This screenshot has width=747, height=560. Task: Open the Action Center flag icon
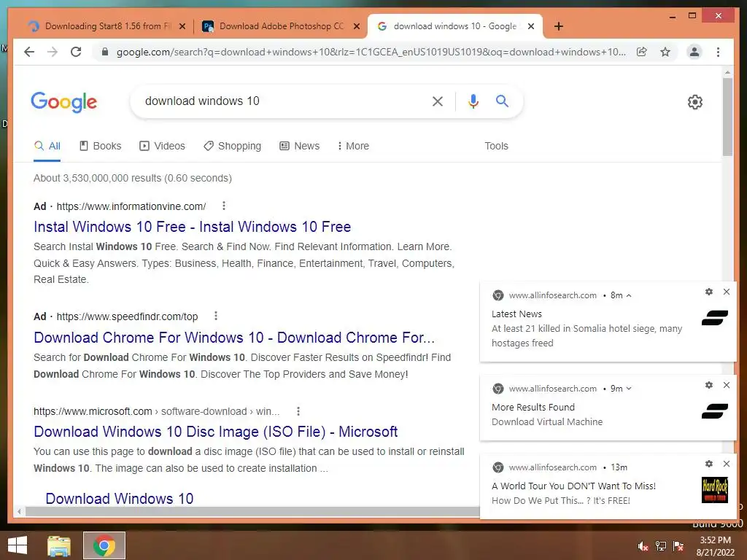tap(678, 546)
